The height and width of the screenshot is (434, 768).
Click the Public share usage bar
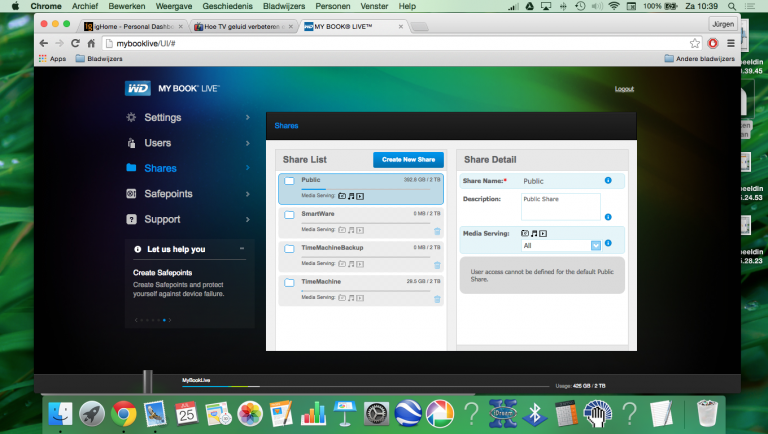click(365, 189)
